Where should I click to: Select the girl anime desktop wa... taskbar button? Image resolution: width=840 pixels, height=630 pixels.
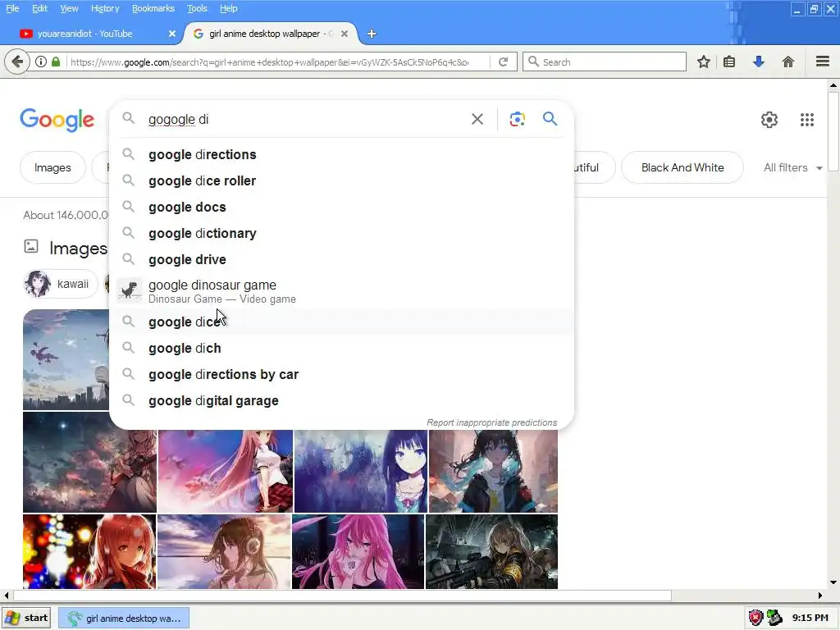124,618
